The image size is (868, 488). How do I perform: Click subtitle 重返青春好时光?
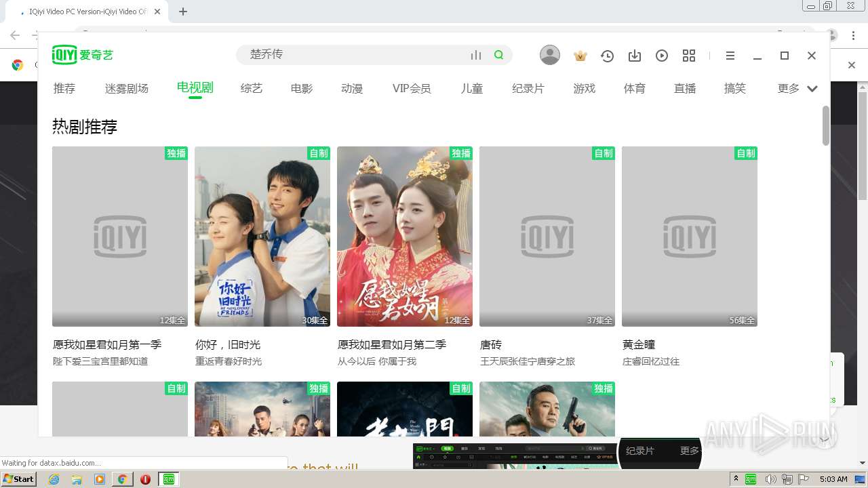(x=229, y=361)
